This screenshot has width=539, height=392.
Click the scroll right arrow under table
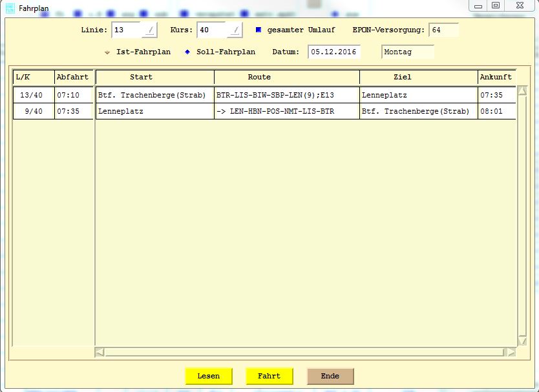tap(511, 352)
